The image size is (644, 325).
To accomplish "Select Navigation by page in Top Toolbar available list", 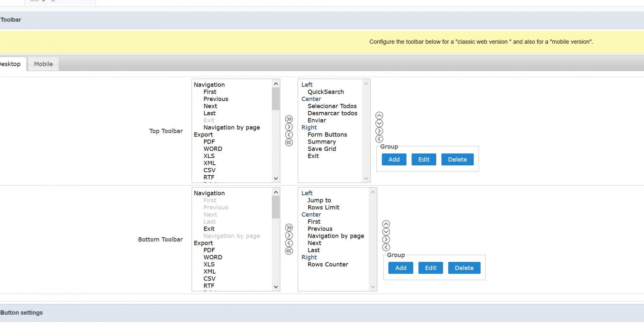I will pos(231,127).
